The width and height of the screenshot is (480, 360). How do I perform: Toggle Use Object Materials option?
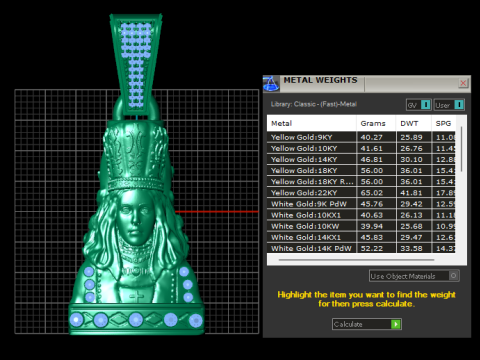(x=414, y=276)
